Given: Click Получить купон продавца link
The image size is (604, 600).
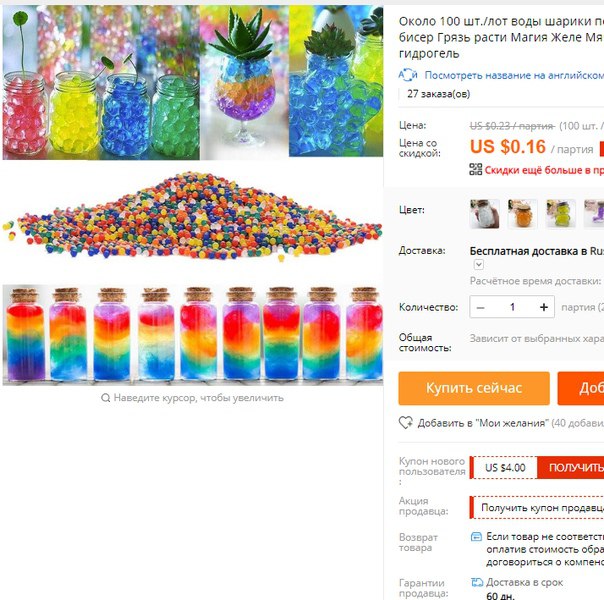Looking at the screenshot, I should pos(542,508).
